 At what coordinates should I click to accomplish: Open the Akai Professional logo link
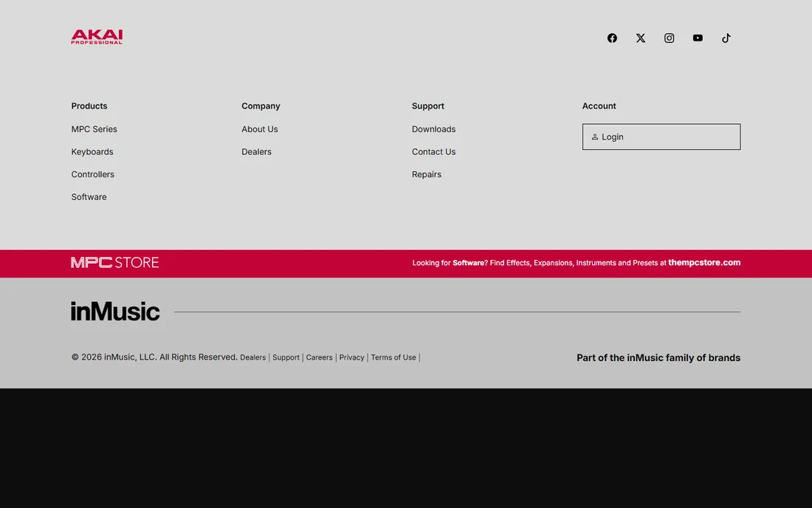(97, 37)
